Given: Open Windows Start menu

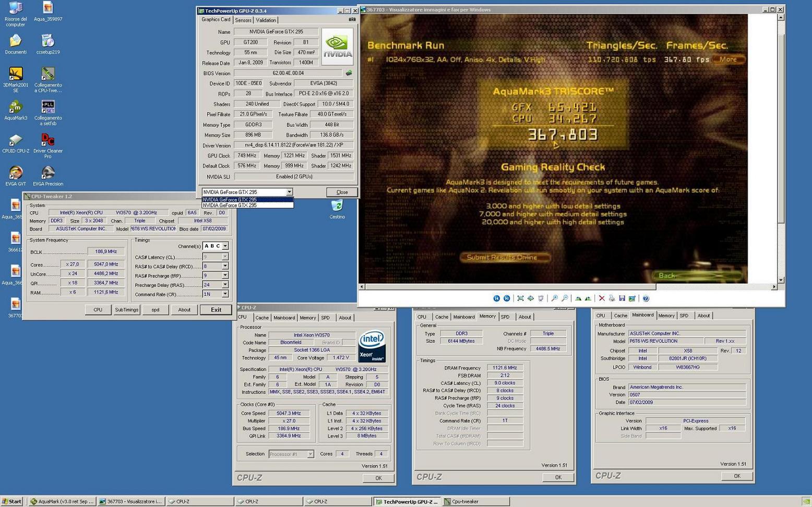Looking at the screenshot, I should (11, 501).
